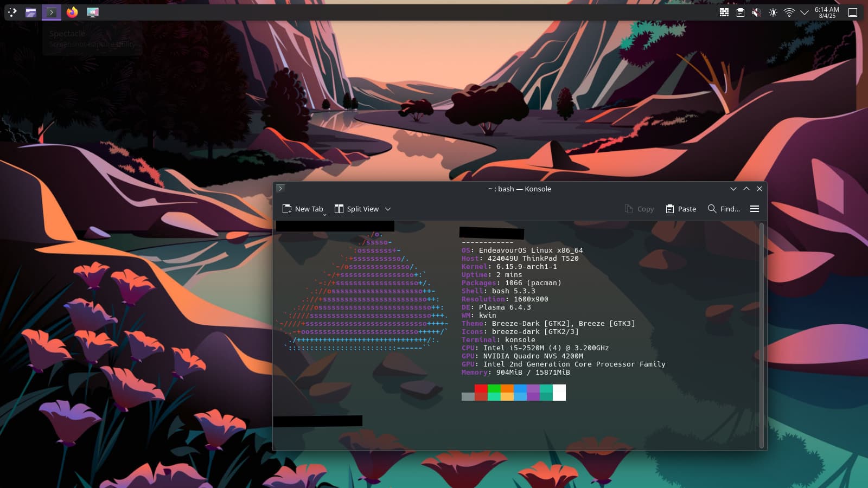Open the Konsole window menu icon in titlebar
Viewport: 868px width, 488px height.
280,188
